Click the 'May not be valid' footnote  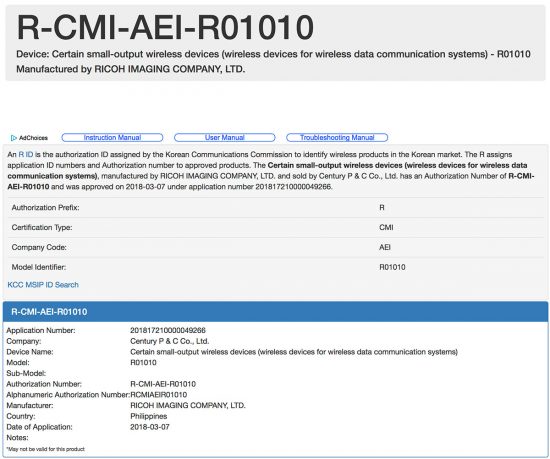[45, 449]
